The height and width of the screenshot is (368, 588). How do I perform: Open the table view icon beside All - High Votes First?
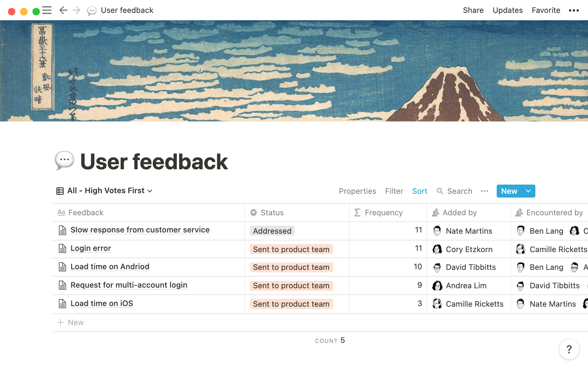click(60, 191)
